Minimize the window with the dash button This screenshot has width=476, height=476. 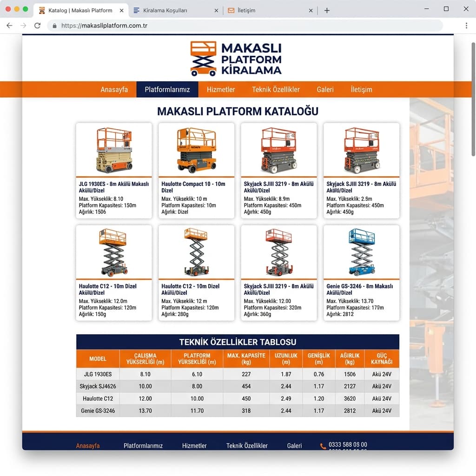point(427,9)
